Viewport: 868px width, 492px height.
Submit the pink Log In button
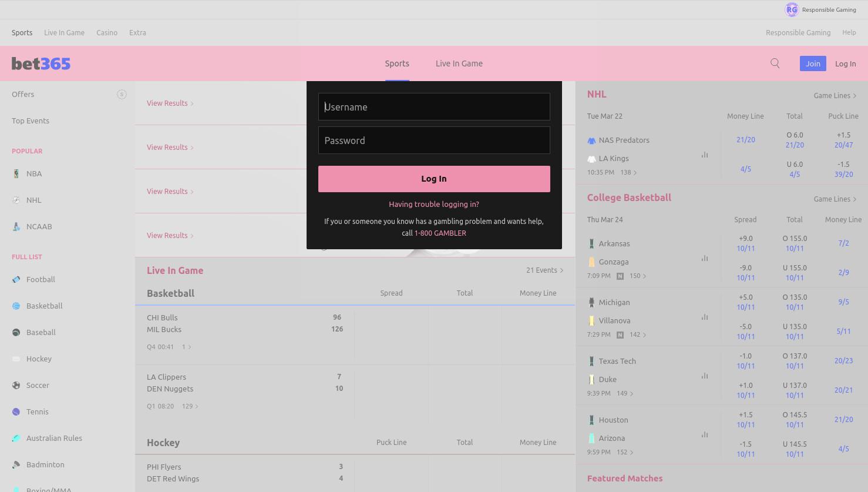434,179
